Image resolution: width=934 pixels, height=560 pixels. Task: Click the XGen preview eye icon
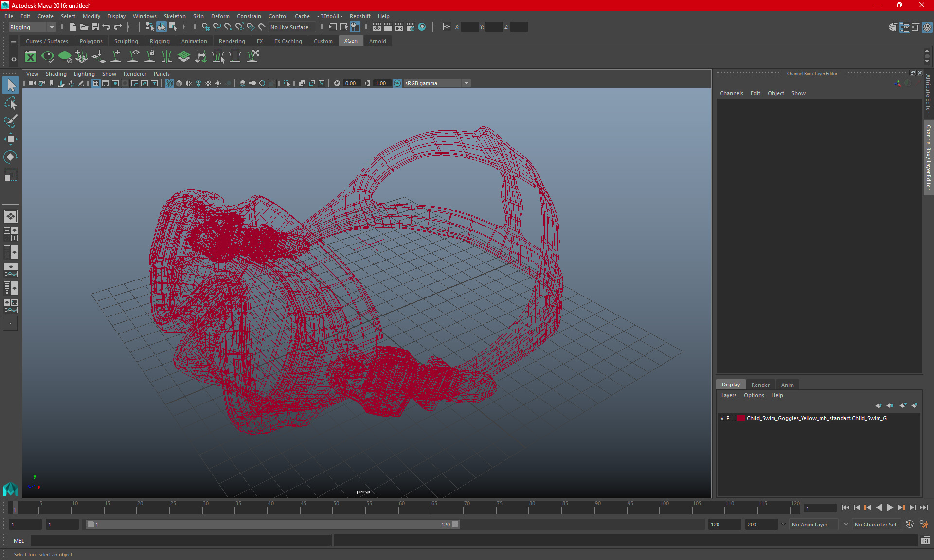48,57
